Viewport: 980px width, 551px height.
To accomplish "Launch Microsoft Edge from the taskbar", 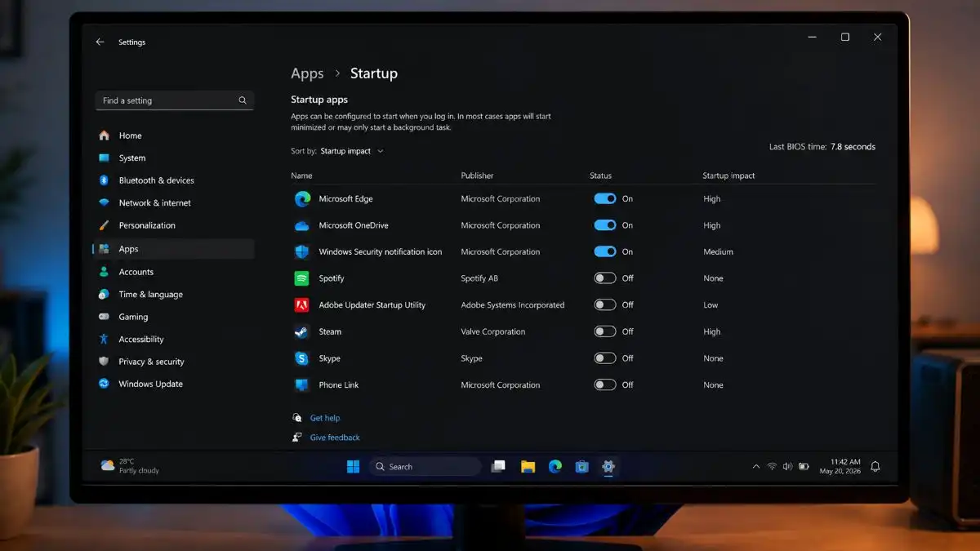I will [555, 466].
